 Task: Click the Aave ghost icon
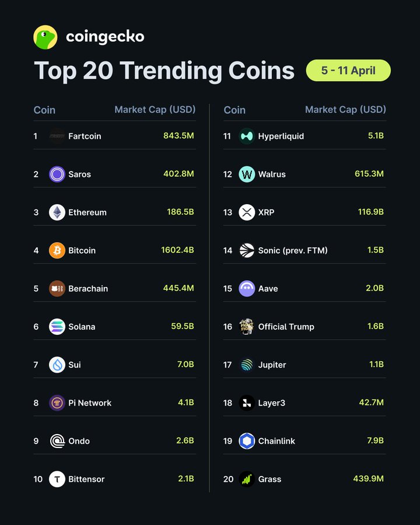(247, 289)
